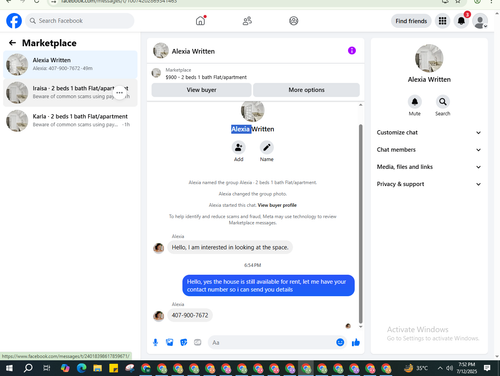Open the emoji picker in message box

[340, 342]
